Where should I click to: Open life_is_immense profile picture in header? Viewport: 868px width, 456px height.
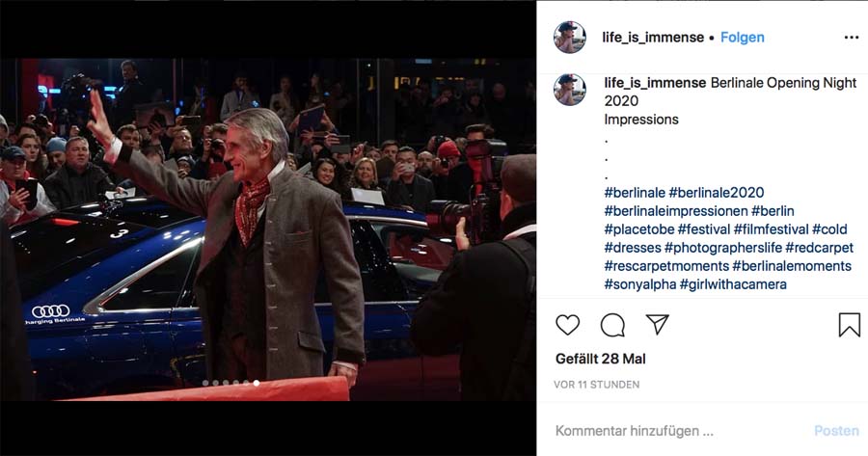click(570, 37)
